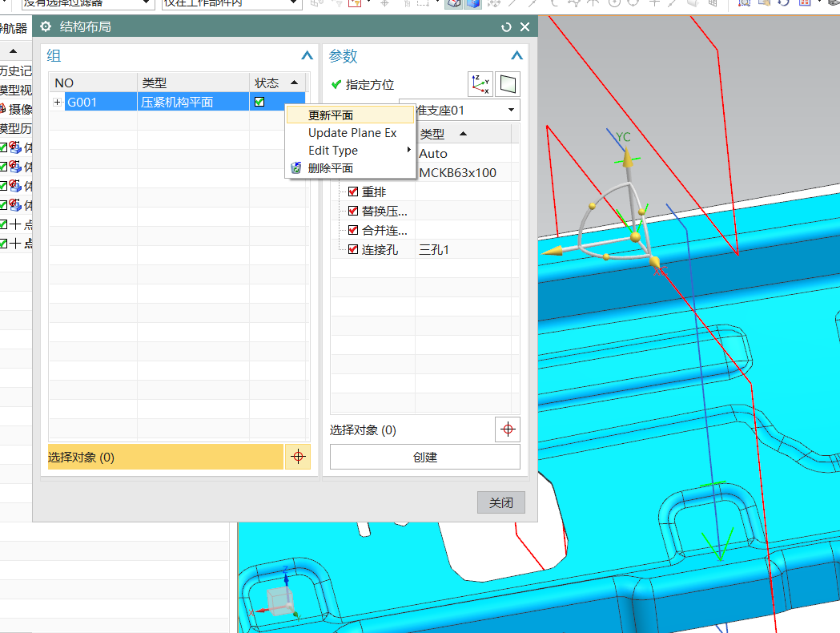Click the crosshair select icon in 组 panel
This screenshot has height=633, width=840.
coord(298,457)
